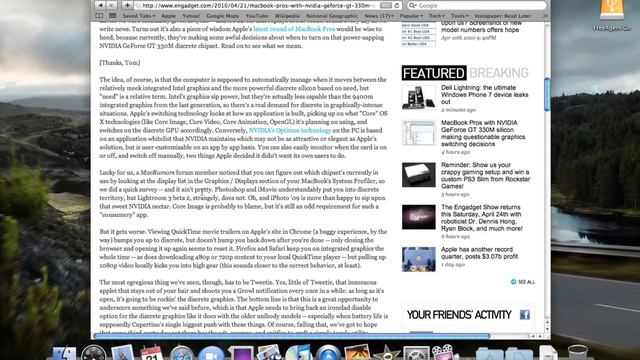Click the Safari compass icon in the Dock
640x360 pixels.
(181, 353)
